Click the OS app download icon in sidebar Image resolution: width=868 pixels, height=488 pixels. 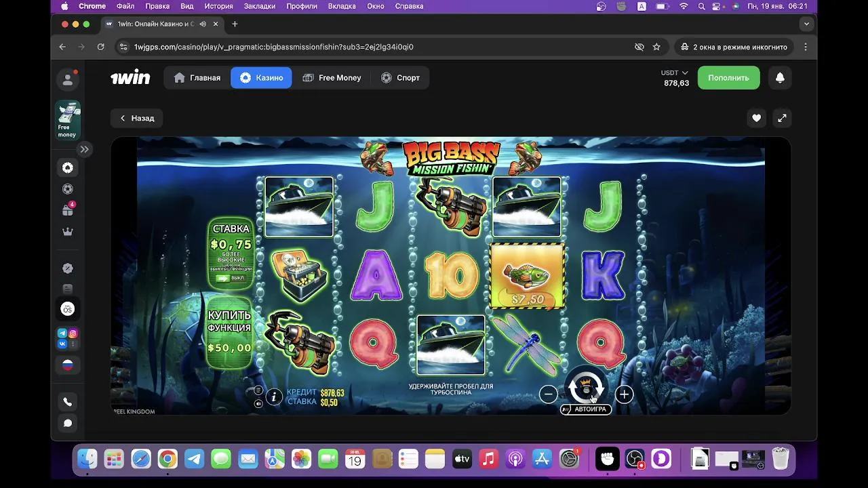(68, 309)
